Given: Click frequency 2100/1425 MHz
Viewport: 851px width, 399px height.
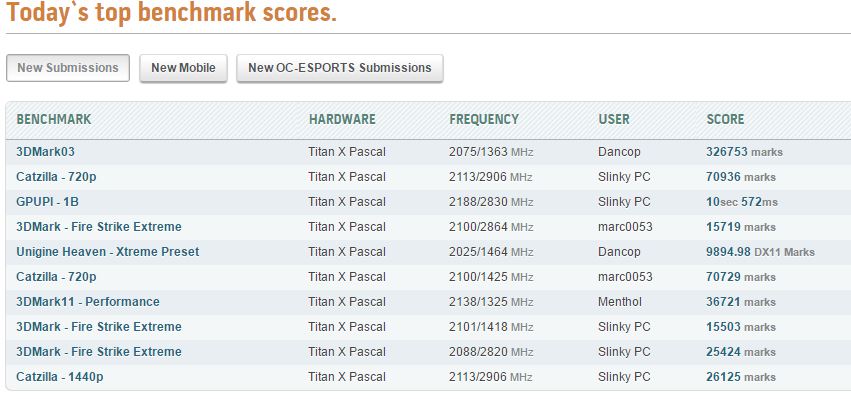Looking at the screenshot, I should 491,277.
